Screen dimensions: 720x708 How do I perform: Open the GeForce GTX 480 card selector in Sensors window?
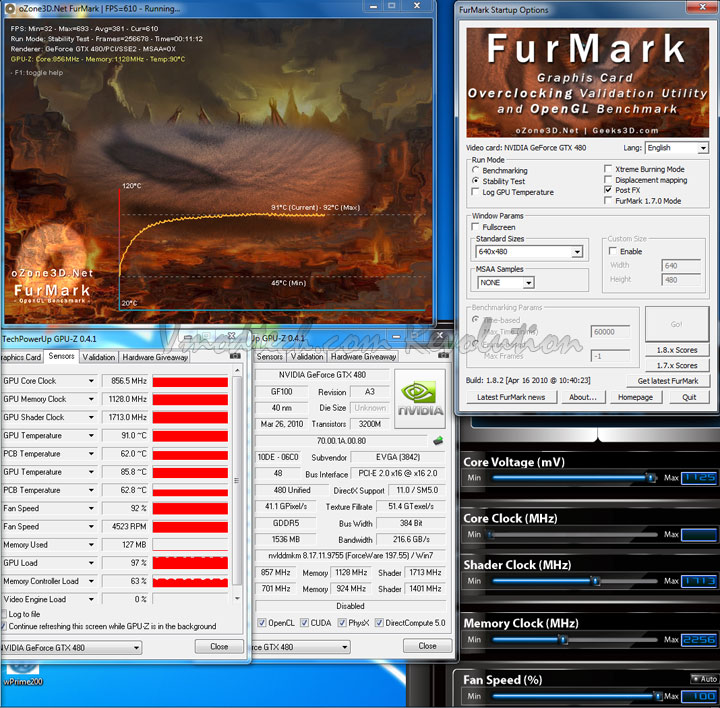point(71,647)
